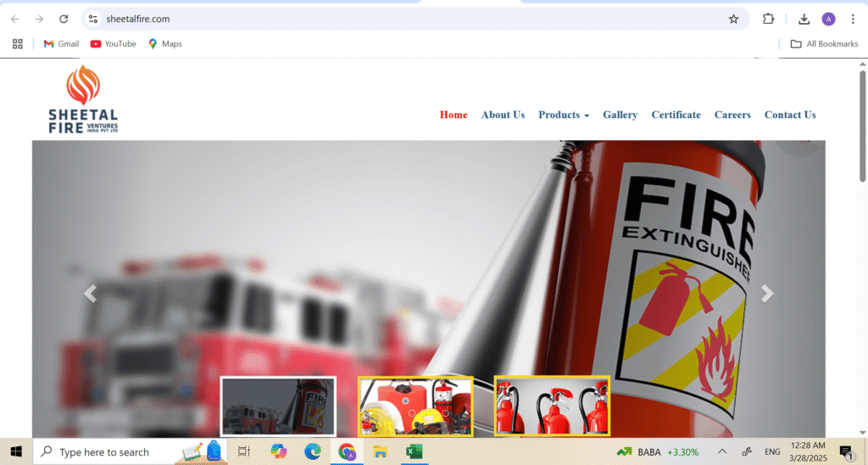Open File Explorer from the taskbar
Screen dimensions: 868x465
(x=381, y=451)
